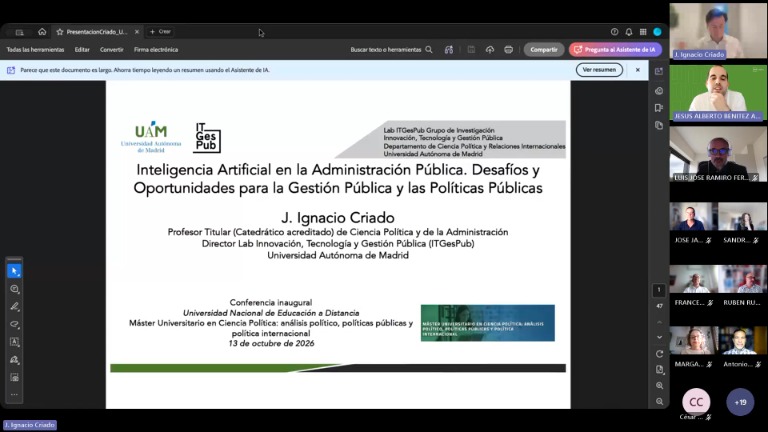The width and height of the screenshot is (768, 432).
Task: Click the Compartir button
Action: [x=544, y=49]
